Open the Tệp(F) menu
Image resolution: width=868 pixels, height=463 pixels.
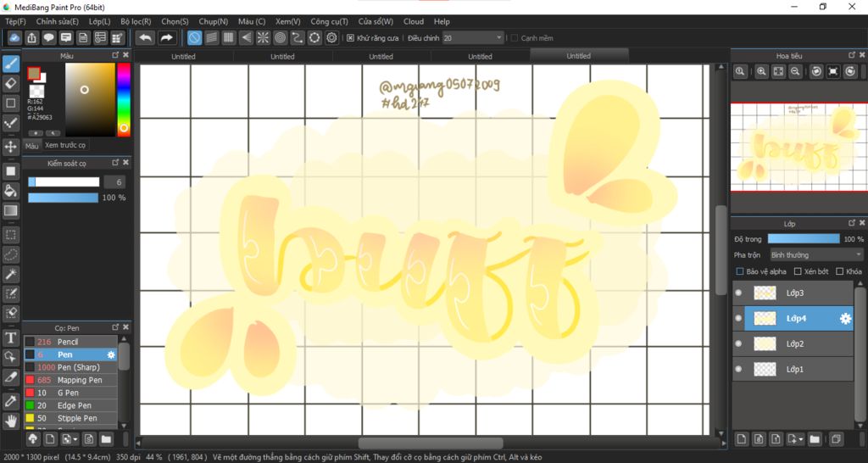click(15, 21)
